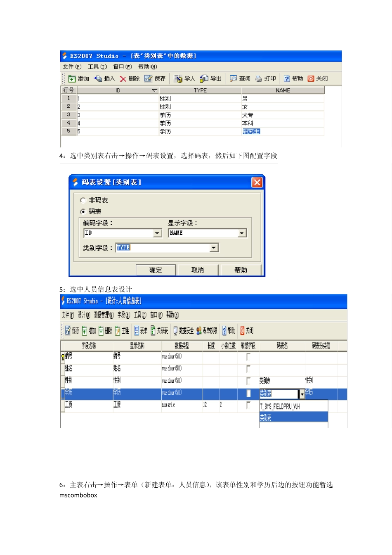The width and height of the screenshot is (392, 555).
Task: Select the 非码表 radio button
Action: click(x=83, y=200)
